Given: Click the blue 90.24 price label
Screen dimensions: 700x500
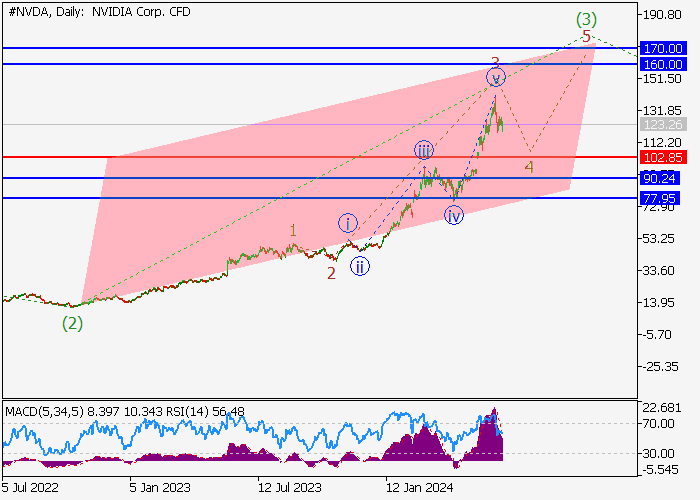Looking at the screenshot, I should click(660, 179).
